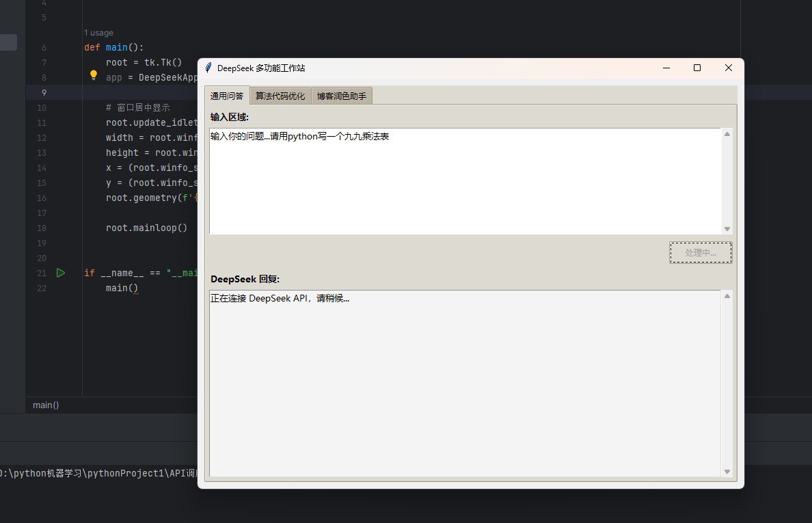The height and width of the screenshot is (523, 812).
Task: Click the DeepSeek 回复: label
Action: (245, 279)
